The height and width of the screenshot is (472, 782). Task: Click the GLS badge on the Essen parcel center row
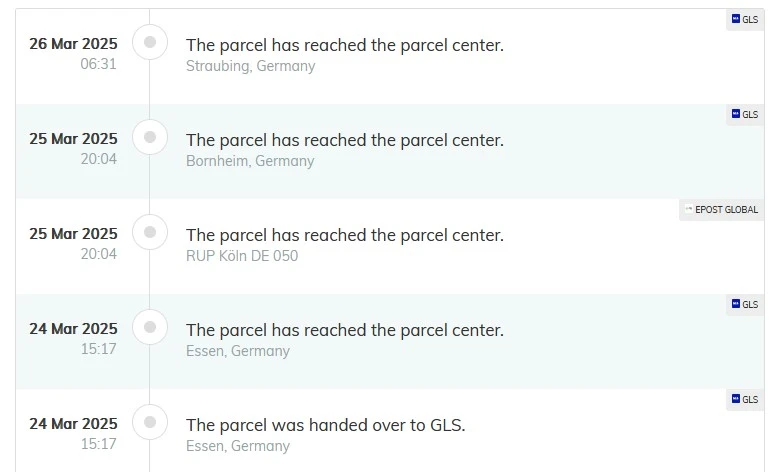click(745, 304)
